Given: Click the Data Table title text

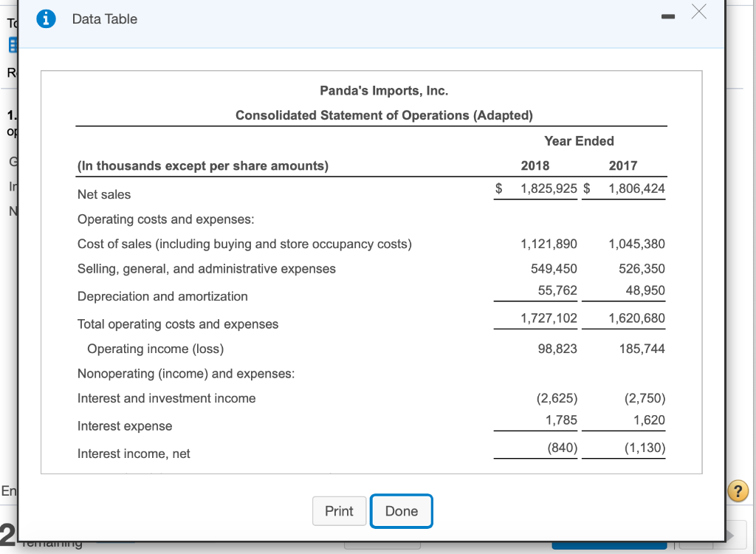Looking at the screenshot, I should coord(106,19).
